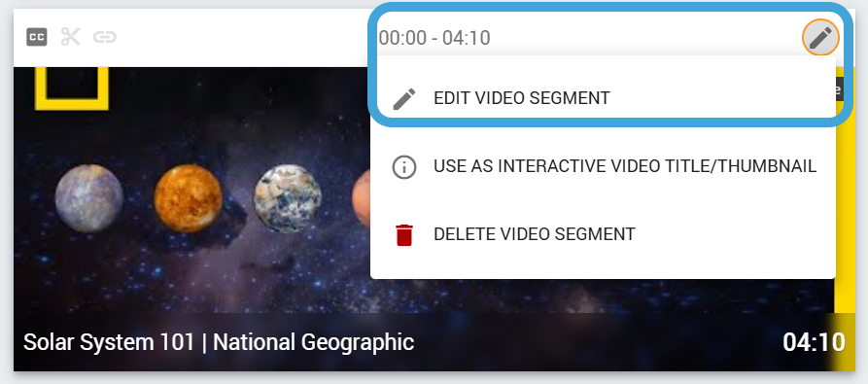This screenshot has height=384, width=868.
Task: Select Delete Video Segment option
Action: (603, 234)
